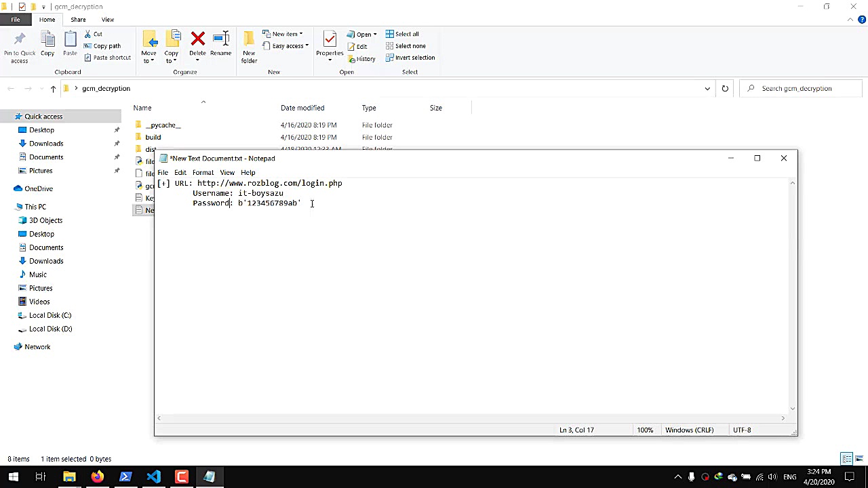Select This PC in navigation pane

(x=35, y=207)
